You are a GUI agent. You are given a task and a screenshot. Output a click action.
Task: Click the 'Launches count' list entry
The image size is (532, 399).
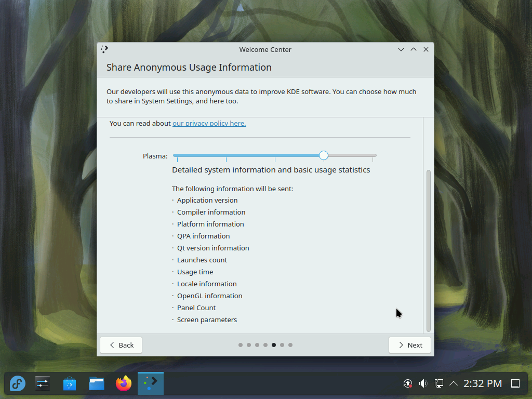(x=202, y=260)
